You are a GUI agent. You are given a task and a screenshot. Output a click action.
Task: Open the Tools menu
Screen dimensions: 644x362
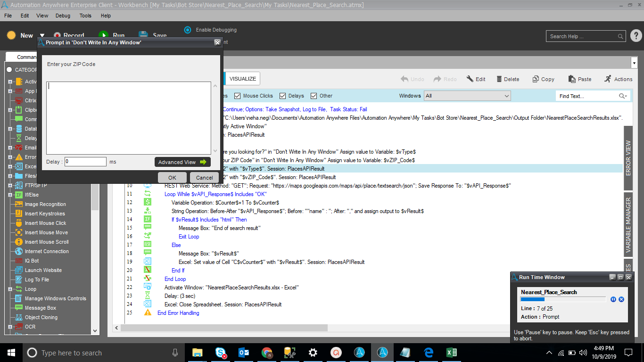pyautogui.click(x=85, y=16)
